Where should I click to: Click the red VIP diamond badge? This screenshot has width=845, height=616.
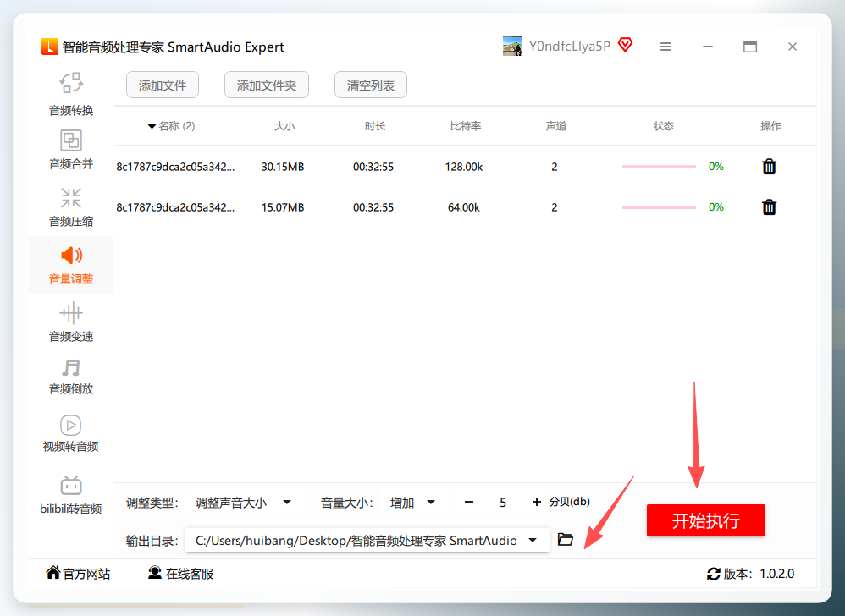tap(625, 45)
